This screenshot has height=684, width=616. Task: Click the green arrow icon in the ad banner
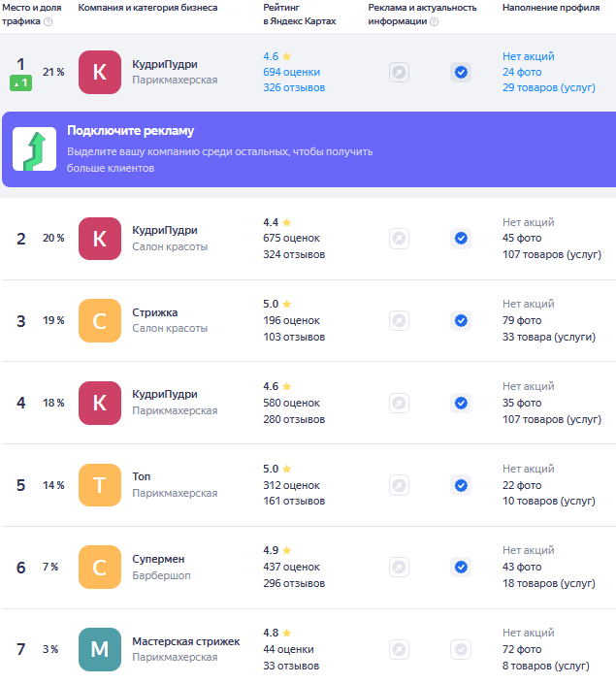pyautogui.click(x=35, y=149)
